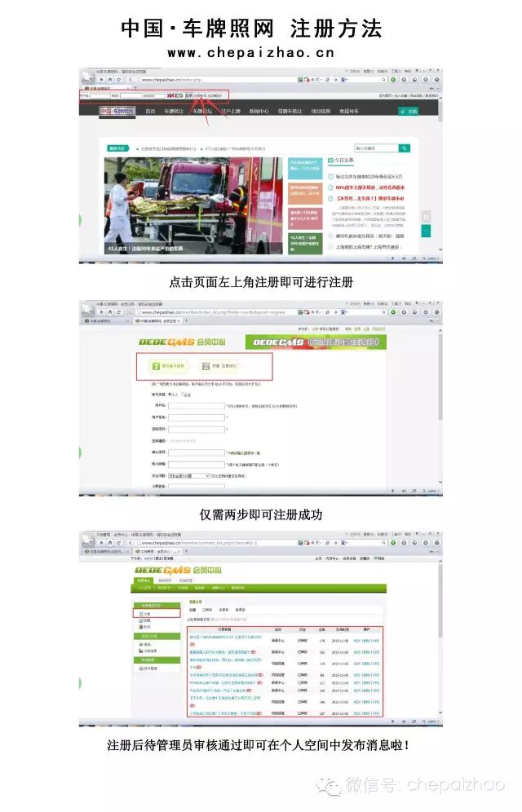This screenshot has height=812, width=522.
Task: Click the green button on the right of the nav bar
Action: pos(409,111)
